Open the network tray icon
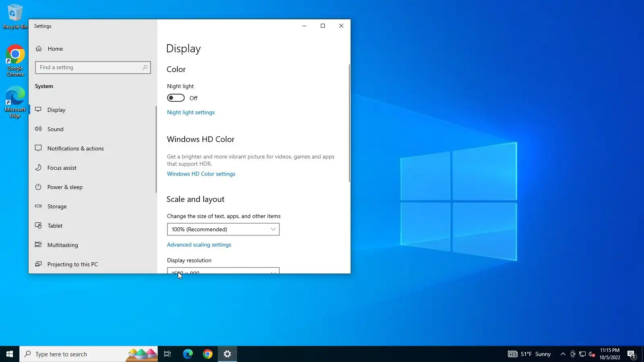Image resolution: width=644 pixels, height=362 pixels. (582, 354)
